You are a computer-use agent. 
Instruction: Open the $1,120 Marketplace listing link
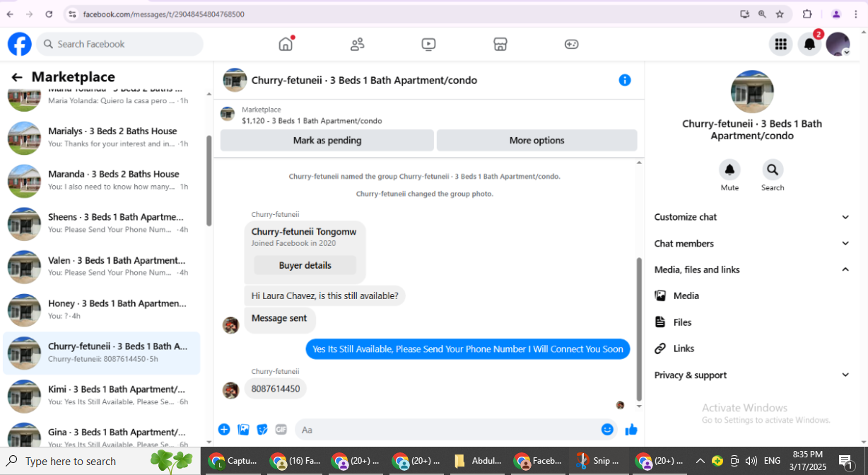312,121
